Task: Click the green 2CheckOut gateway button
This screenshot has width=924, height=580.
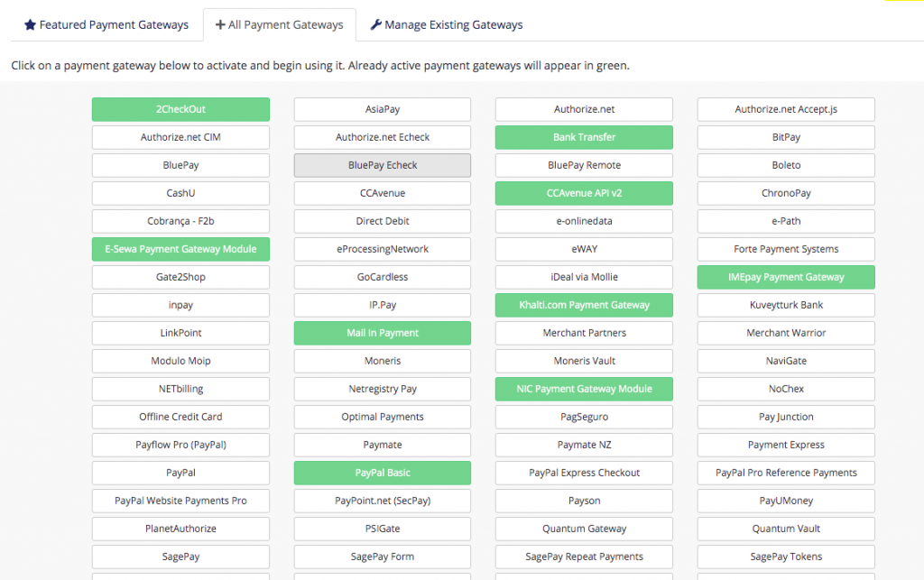Action: coord(180,109)
